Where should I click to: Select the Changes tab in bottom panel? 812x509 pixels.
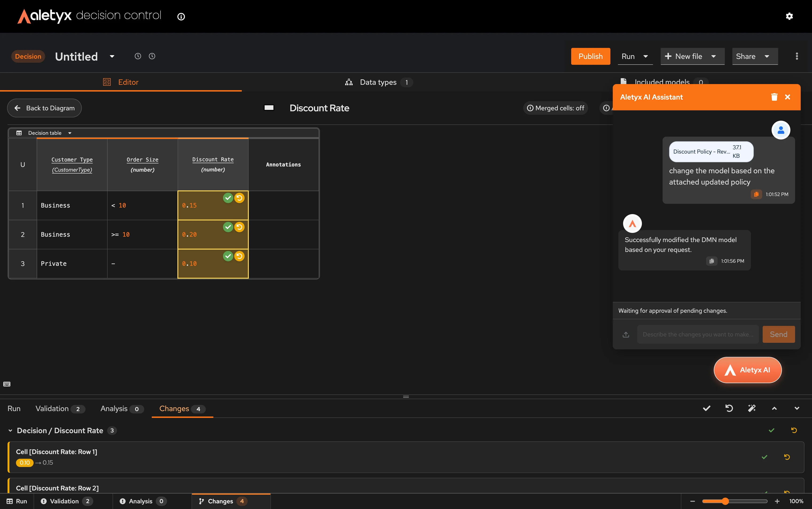[182, 409]
